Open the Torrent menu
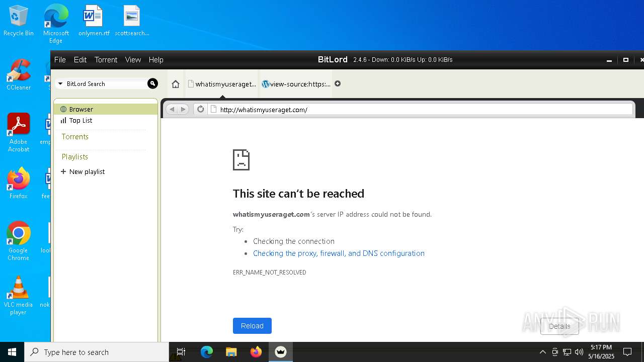The height and width of the screenshot is (362, 644). tap(106, 59)
